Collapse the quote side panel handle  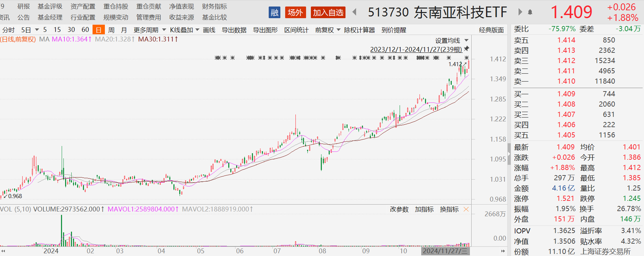509,154
